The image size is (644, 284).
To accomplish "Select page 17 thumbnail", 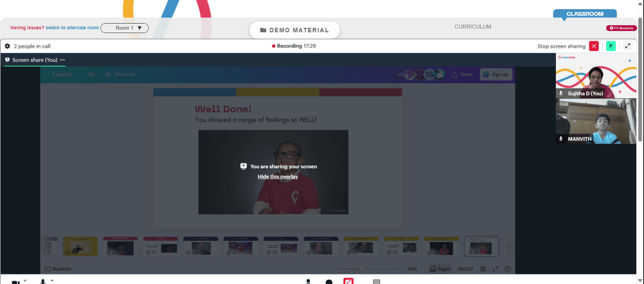I will coord(160,246).
